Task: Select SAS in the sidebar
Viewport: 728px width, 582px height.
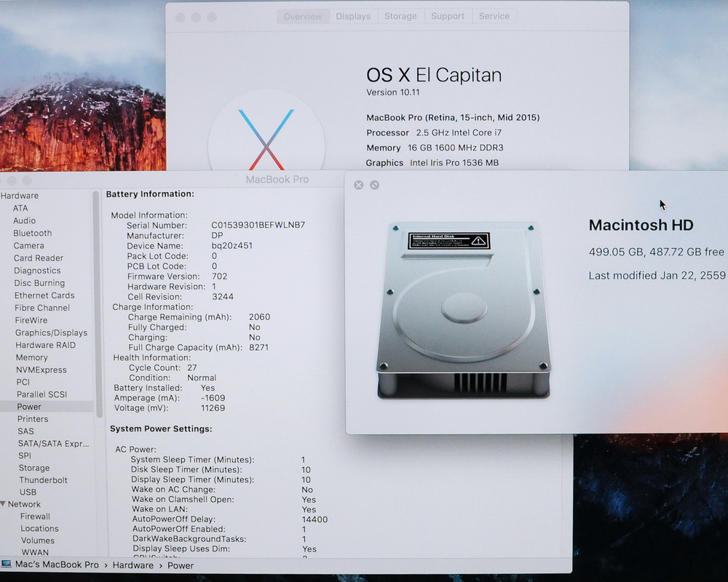Action: tap(25, 431)
